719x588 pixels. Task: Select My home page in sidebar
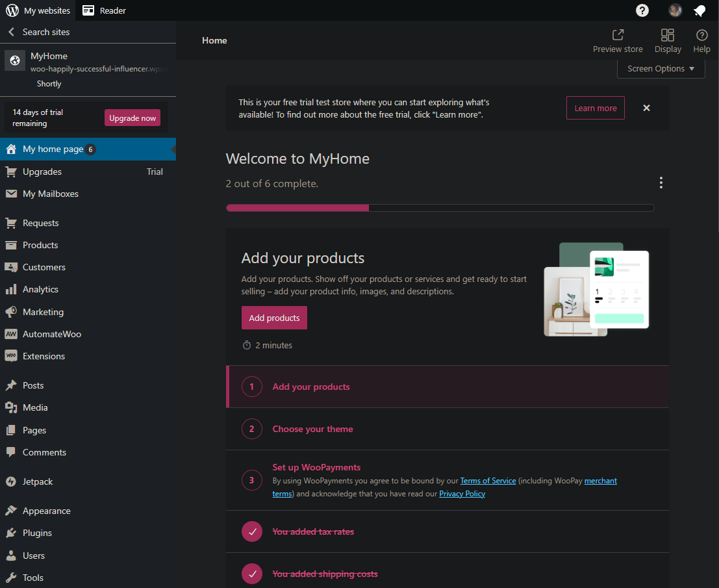(x=88, y=149)
